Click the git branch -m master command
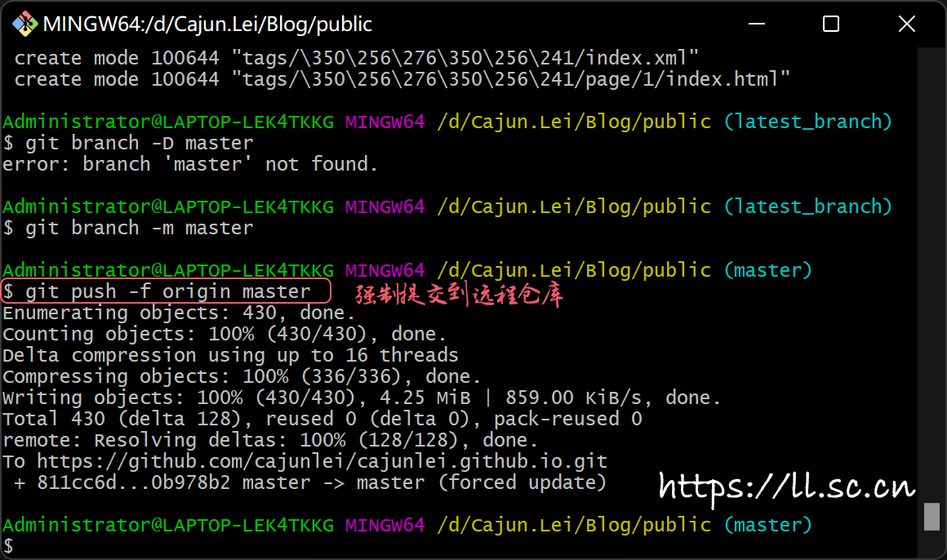 pos(139,228)
